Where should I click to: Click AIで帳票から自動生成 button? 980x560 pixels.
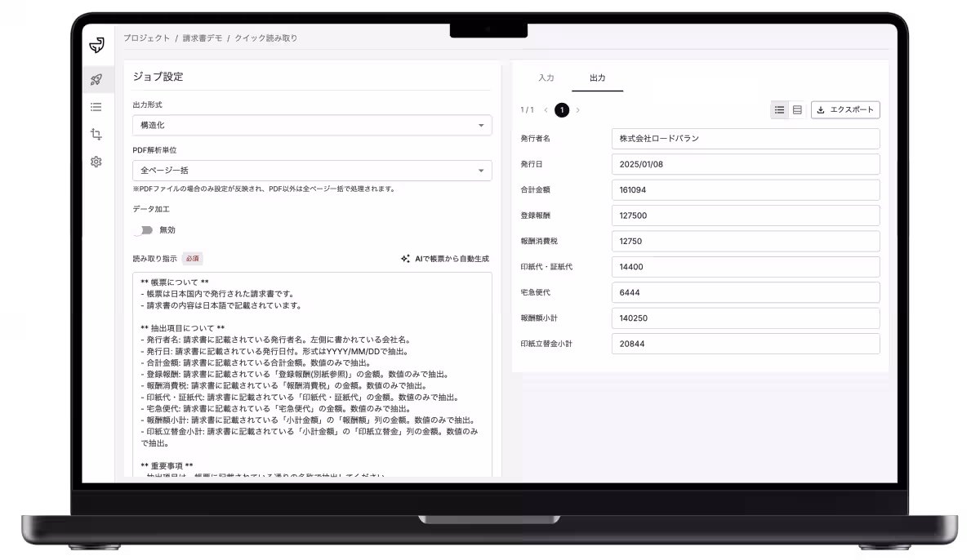coord(444,259)
